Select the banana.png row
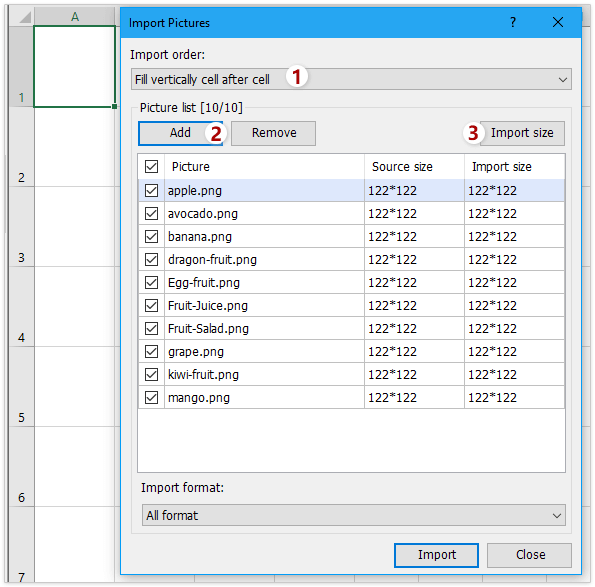 [x=351, y=236]
